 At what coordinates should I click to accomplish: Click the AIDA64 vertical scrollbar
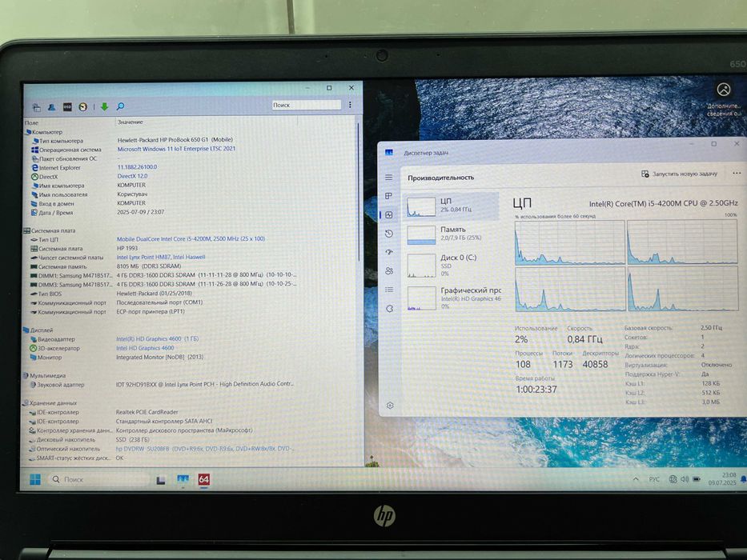click(358, 190)
